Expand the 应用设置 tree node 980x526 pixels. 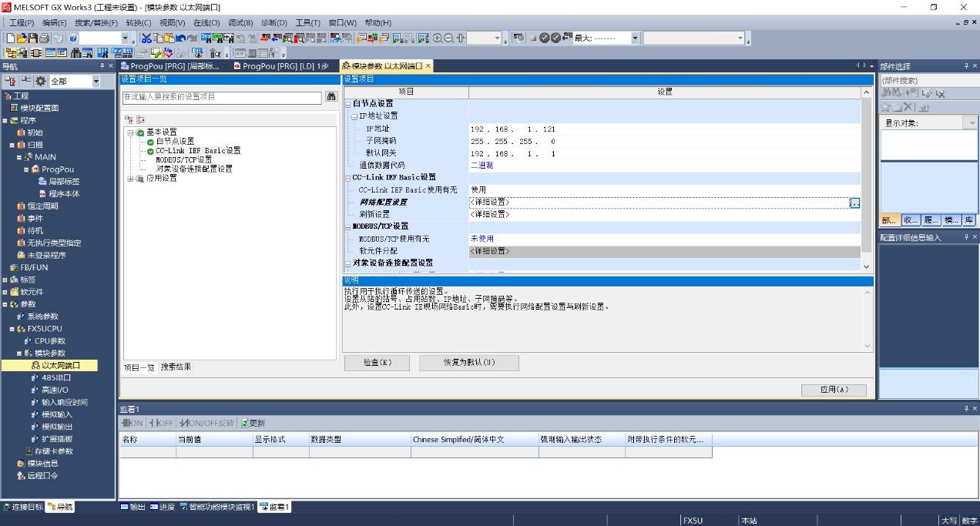(131, 179)
